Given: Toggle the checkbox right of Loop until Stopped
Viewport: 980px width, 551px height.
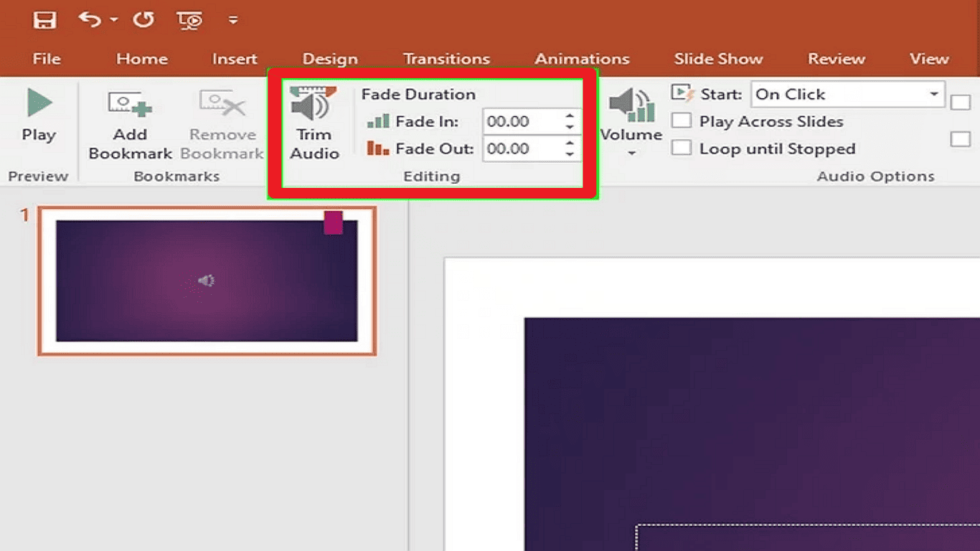Looking at the screenshot, I should coord(960,139).
